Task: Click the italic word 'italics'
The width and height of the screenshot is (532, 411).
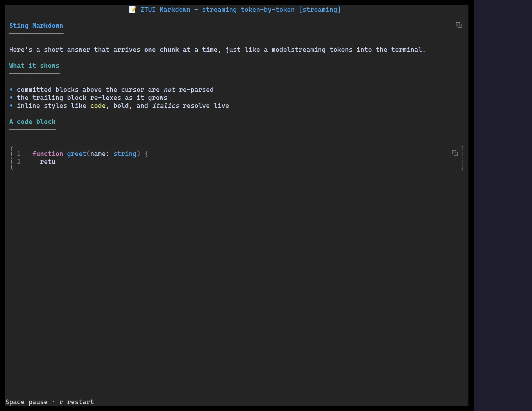Action: [165, 106]
